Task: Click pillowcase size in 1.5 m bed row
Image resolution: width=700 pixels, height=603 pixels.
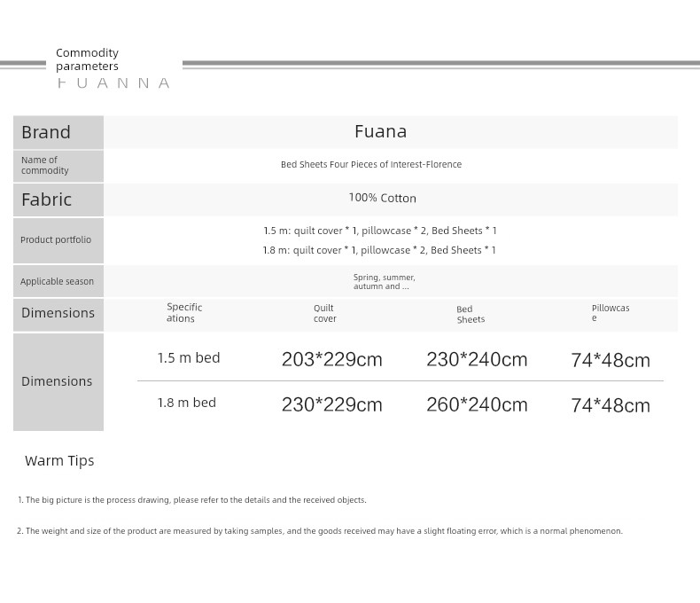Action: click(611, 360)
